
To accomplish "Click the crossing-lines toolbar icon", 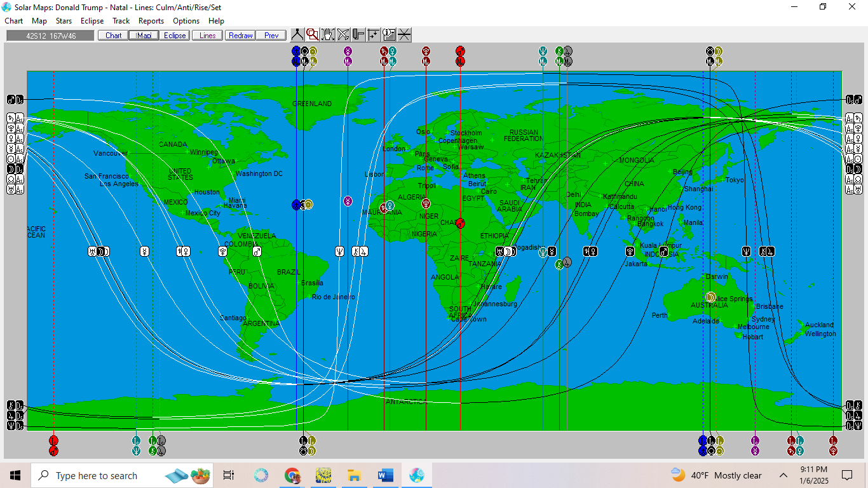I will pos(404,35).
